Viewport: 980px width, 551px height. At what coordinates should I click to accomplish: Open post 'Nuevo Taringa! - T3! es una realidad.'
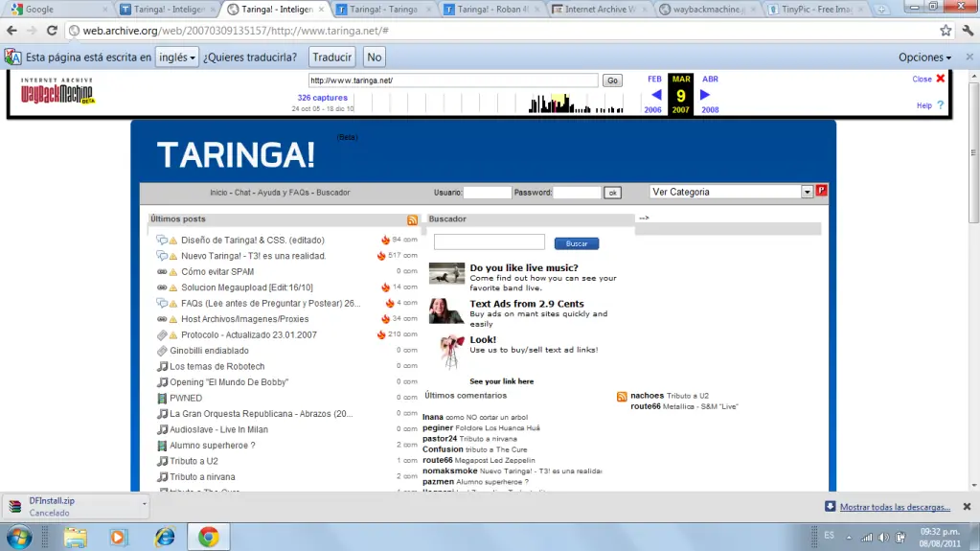click(253, 256)
